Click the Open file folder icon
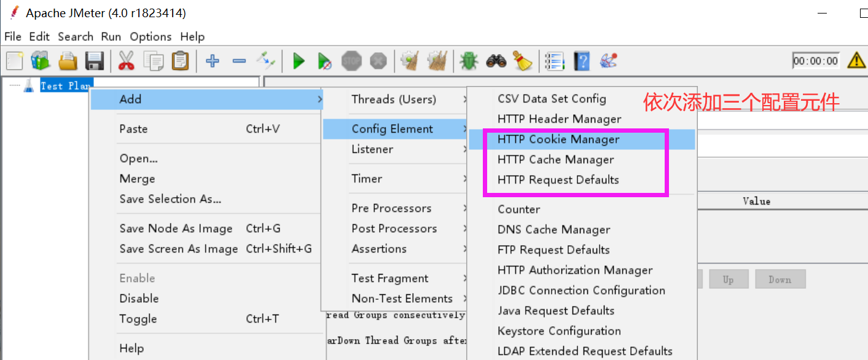The image size is (868, 360). coord(68,61)
